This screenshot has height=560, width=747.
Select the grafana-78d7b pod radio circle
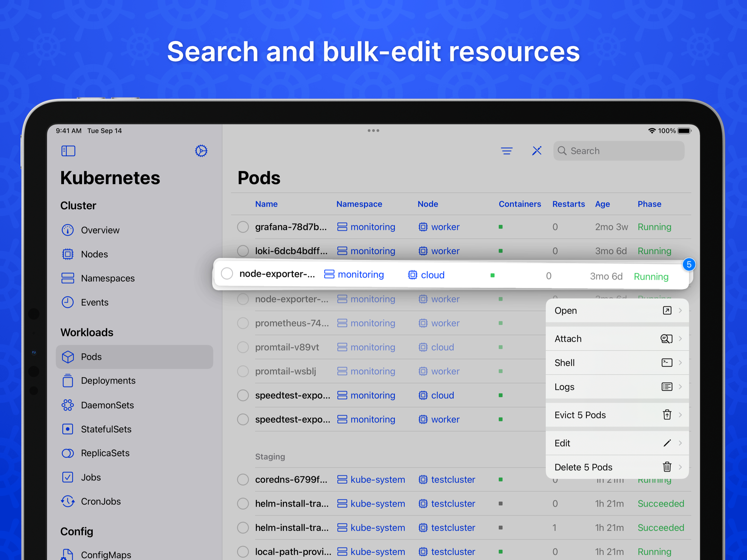tap(243, 227)
